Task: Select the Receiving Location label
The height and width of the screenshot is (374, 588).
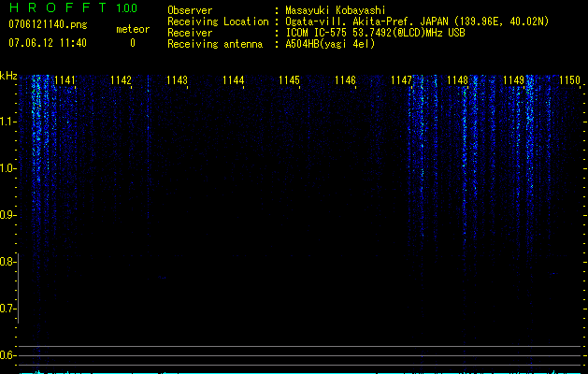Action: [x=218, y=22]
